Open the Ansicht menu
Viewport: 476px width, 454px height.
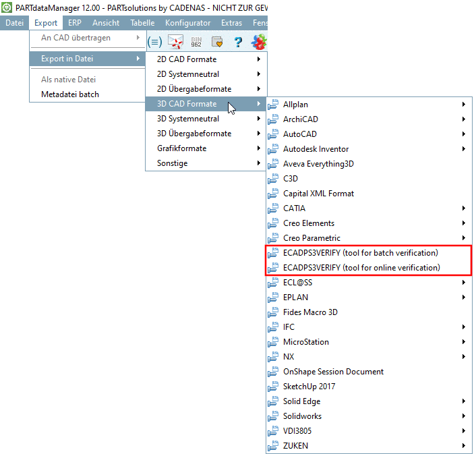tap(106, 23)
